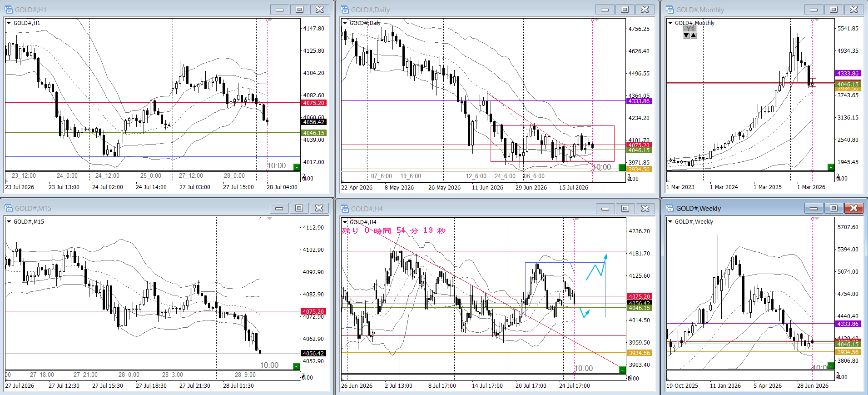Click the GOLD#,H1 window chart icon
The image size is (868, 395).
click(x=8, y=10)
